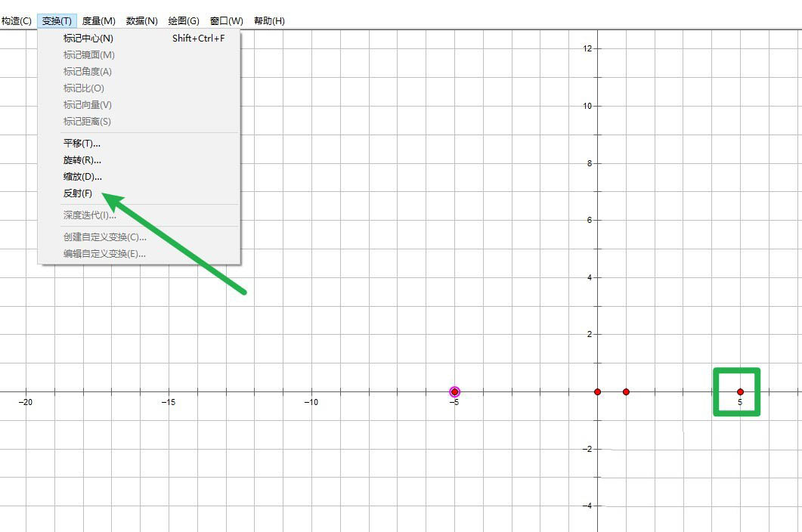802x532 pixels.
Task: Open the 构造(C) menu
Action: click(x=17, y=21)
